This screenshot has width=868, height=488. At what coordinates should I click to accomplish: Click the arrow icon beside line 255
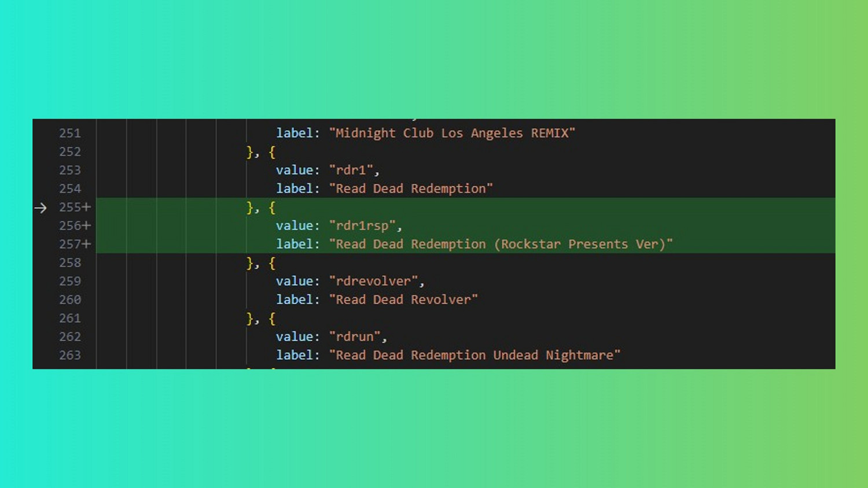point(41,208)
